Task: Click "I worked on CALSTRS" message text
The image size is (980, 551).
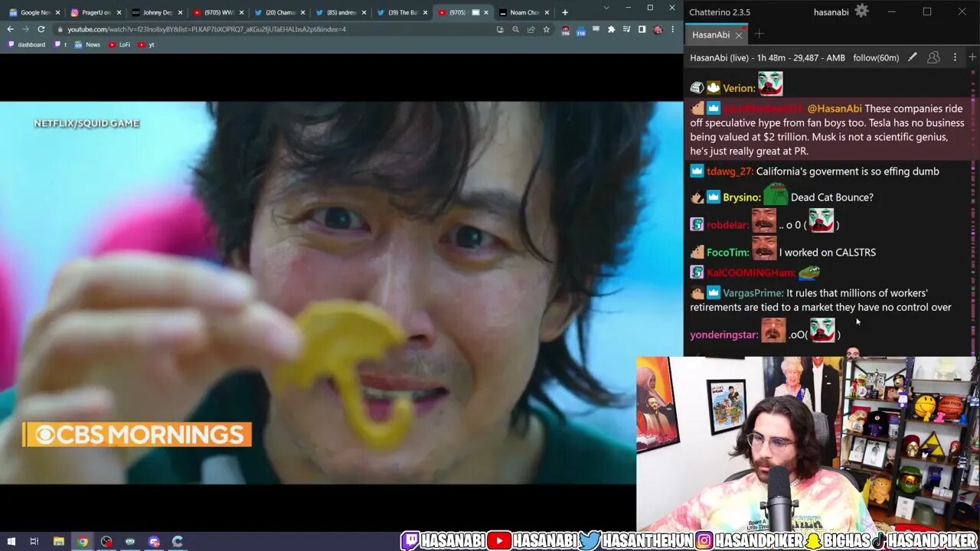Action: 828,253
